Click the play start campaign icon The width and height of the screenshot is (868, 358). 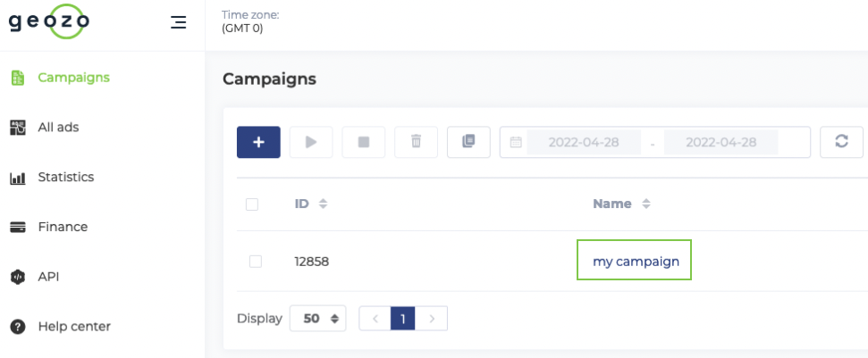point(311,142)
